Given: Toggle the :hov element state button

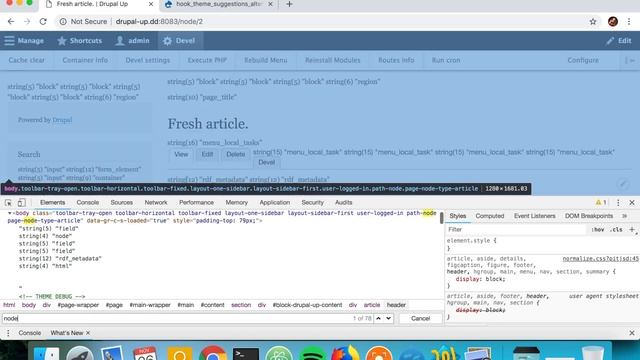Looking at the screenshot, I should tap(598, 230).
